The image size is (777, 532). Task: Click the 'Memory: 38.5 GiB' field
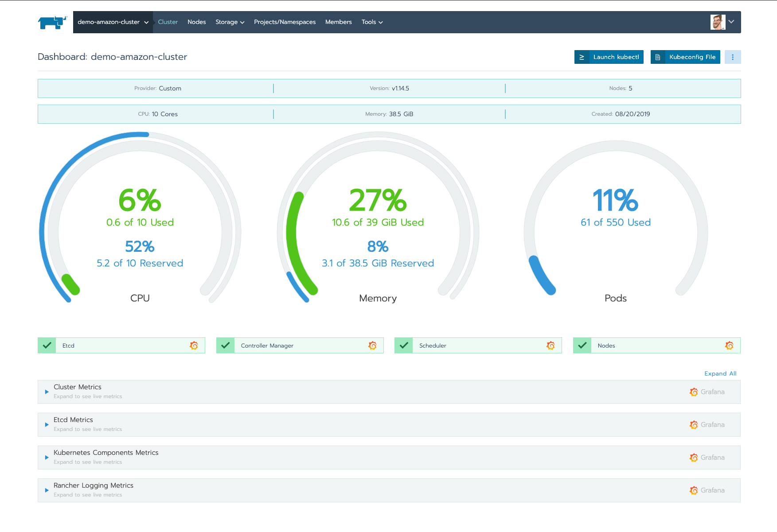coord(389,114)
